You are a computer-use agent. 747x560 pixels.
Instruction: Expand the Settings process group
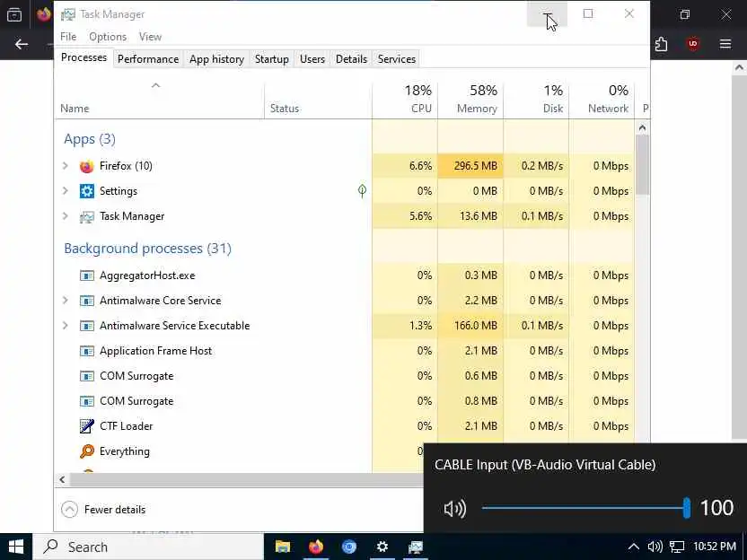66,191
